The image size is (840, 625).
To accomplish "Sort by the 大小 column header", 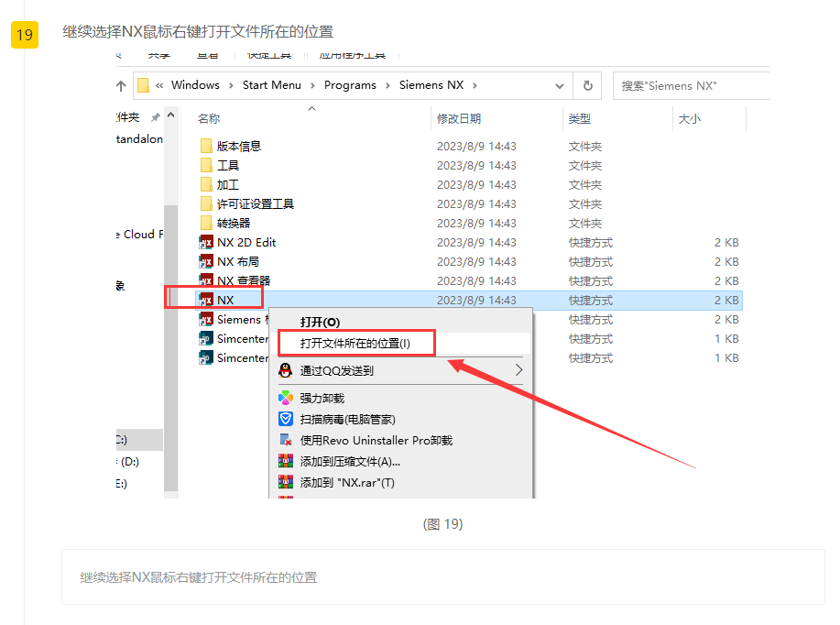I will [690, 119].
